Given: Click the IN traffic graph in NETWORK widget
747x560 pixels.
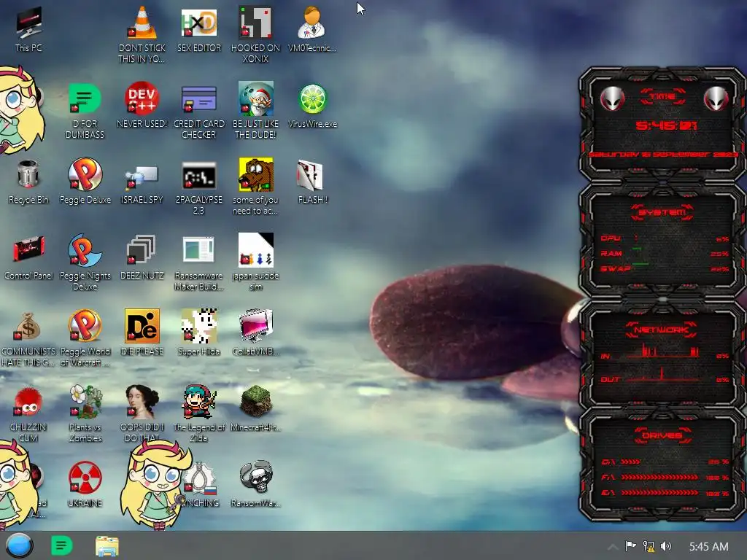Looking at the screenshot, I should [664, 352].
